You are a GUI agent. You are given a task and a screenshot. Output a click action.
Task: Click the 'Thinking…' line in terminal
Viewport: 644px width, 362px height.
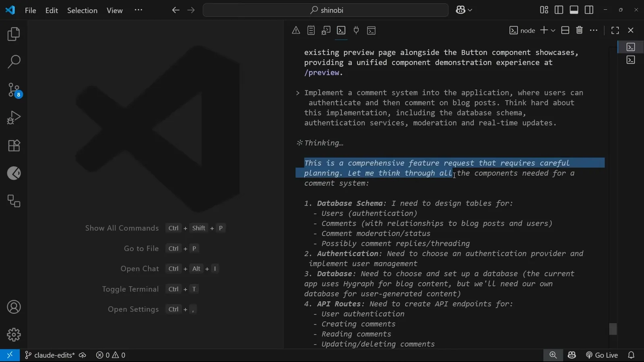[320, 143]
